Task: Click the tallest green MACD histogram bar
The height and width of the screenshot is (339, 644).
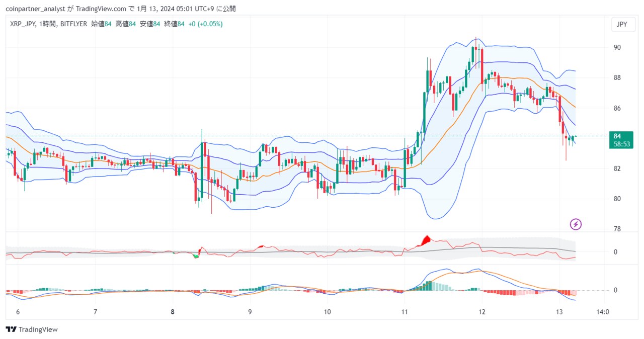Action: 431,286
